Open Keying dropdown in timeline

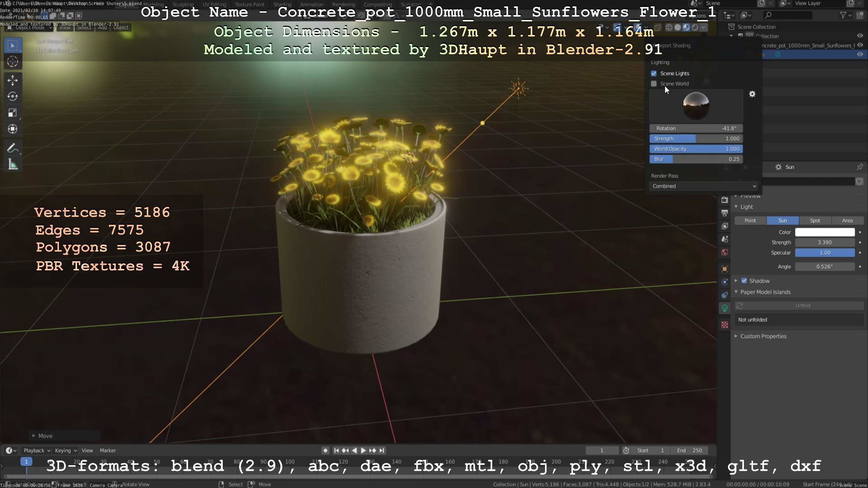[66, 450]
